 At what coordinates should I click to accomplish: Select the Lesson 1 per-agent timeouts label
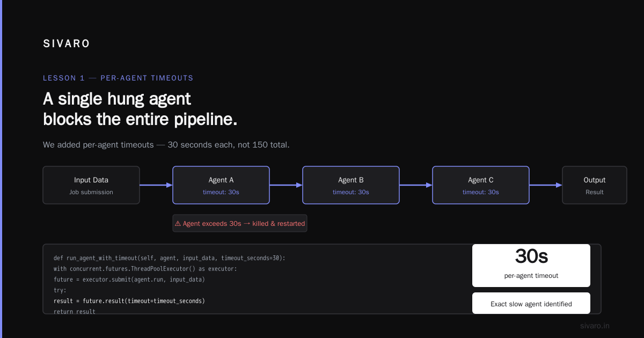[118, 78]
